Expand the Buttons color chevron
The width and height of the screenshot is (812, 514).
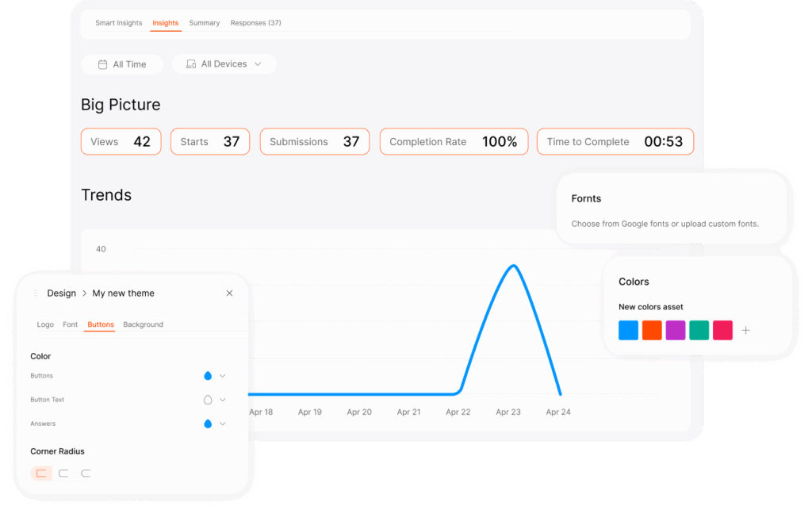(x=223, y=376)
